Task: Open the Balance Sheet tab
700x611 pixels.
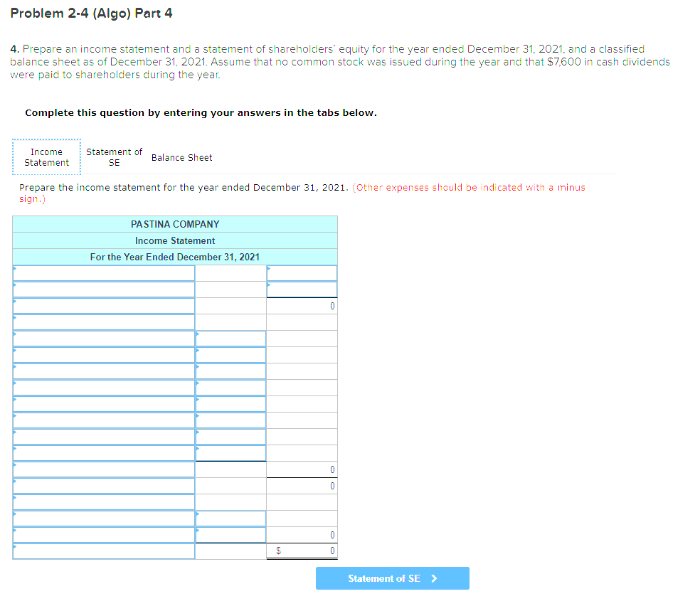Action: (x=181, y=157)
